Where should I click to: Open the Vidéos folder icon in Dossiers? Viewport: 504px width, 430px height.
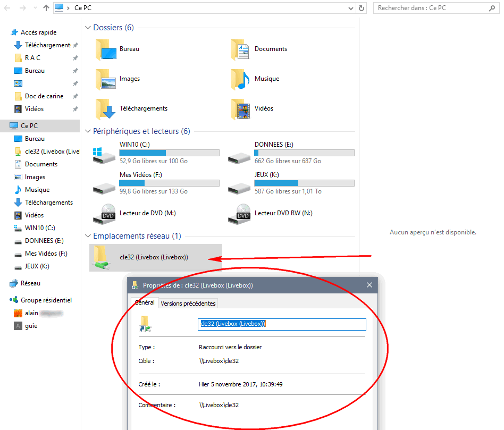tap(240, 109)
